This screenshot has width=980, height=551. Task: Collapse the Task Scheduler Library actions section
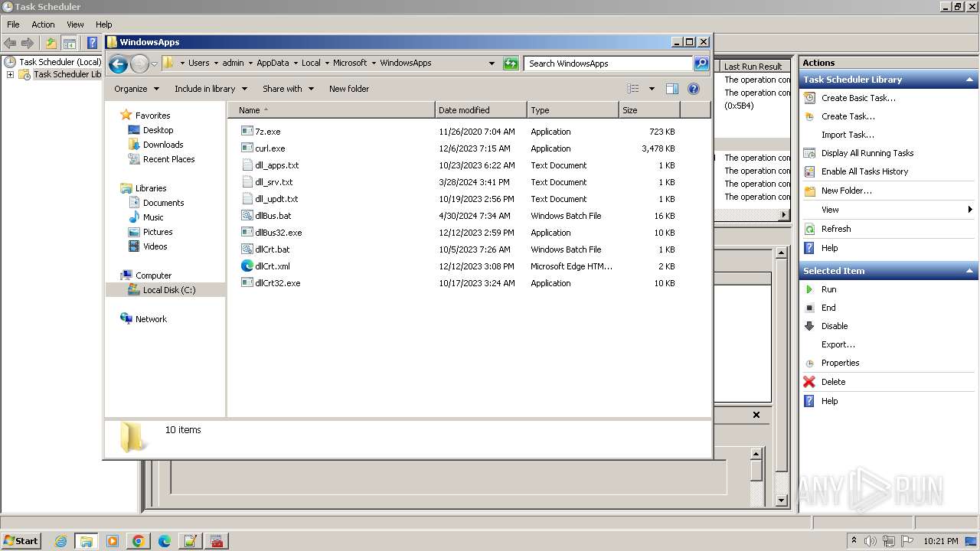(970, 80)
